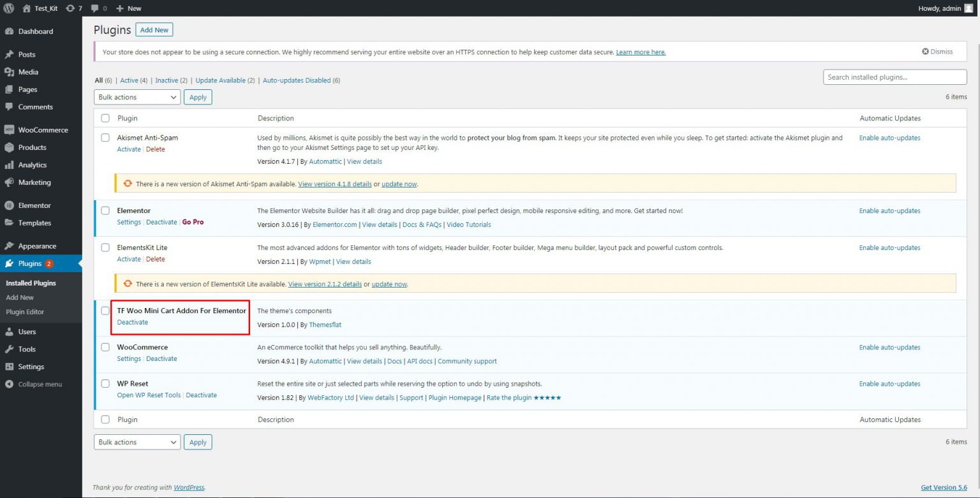Tick the WooCommerce plugin checkbox
The width and height of the screenshot is (980, 498).
tap(105, 348)
